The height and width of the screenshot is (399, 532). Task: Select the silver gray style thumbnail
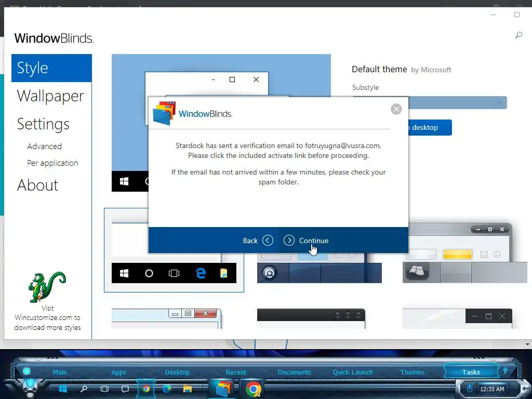[x=464, y=253]
